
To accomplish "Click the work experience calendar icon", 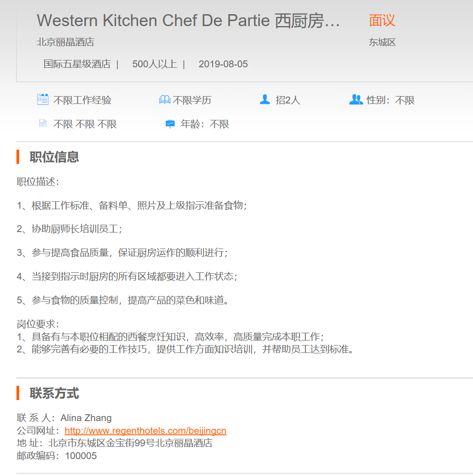I will (x=43, y=100).
